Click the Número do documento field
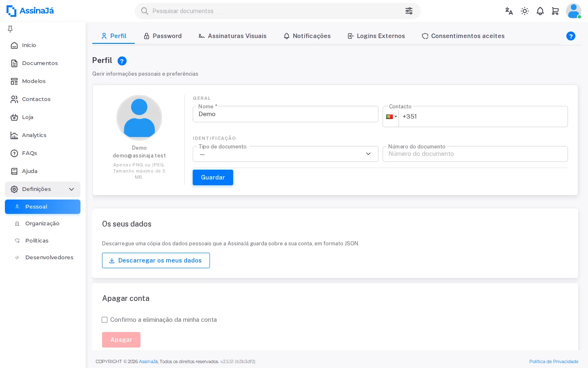Viewport: 588px width, 368px height. coord(475,154)
